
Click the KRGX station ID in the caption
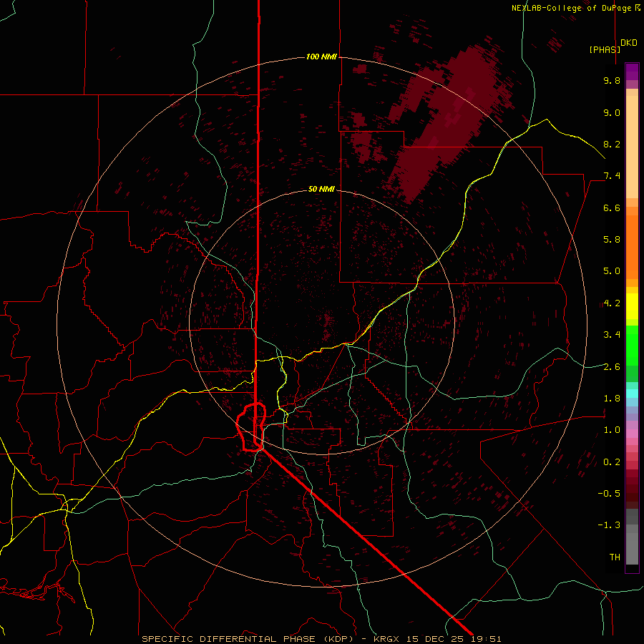[x=386, y=639]
